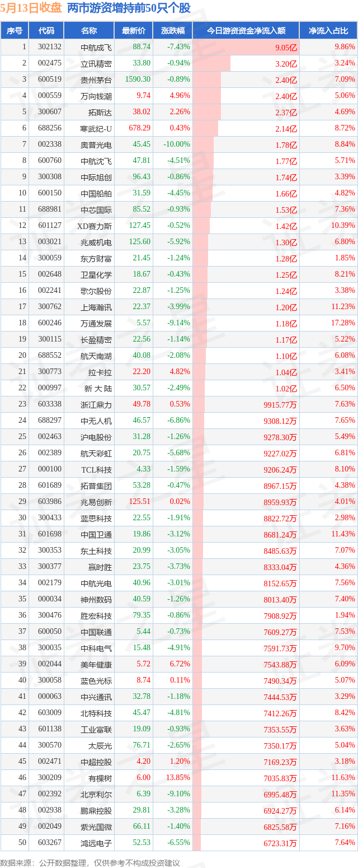The height and width of the screenshot is (868, 358).
Task: Select stock name 拓普集团
Action: 96,486
